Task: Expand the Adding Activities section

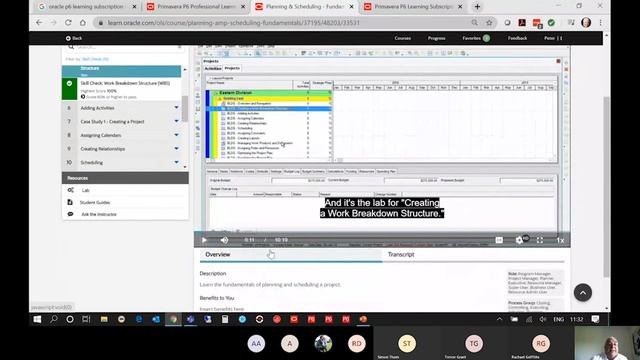Action: [x=176, y=108]
